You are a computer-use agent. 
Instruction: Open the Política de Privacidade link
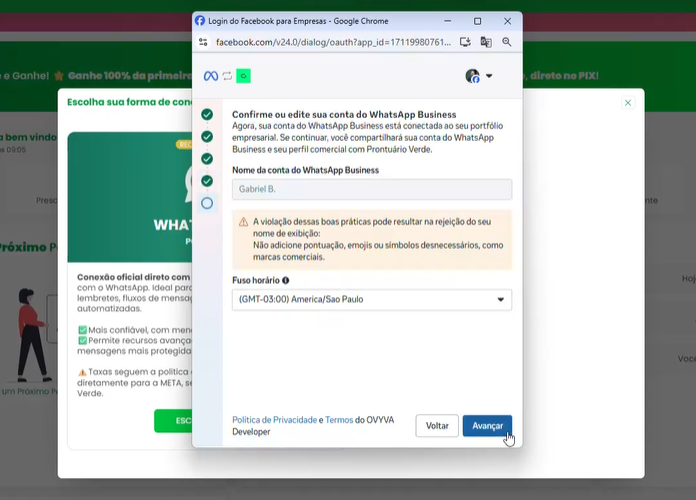(x=274, y=420)
